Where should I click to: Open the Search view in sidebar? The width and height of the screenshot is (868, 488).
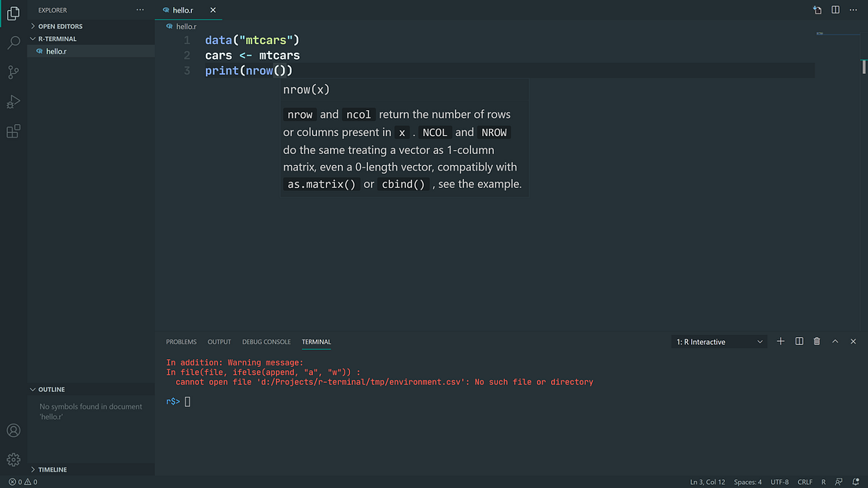click(13, 42)
